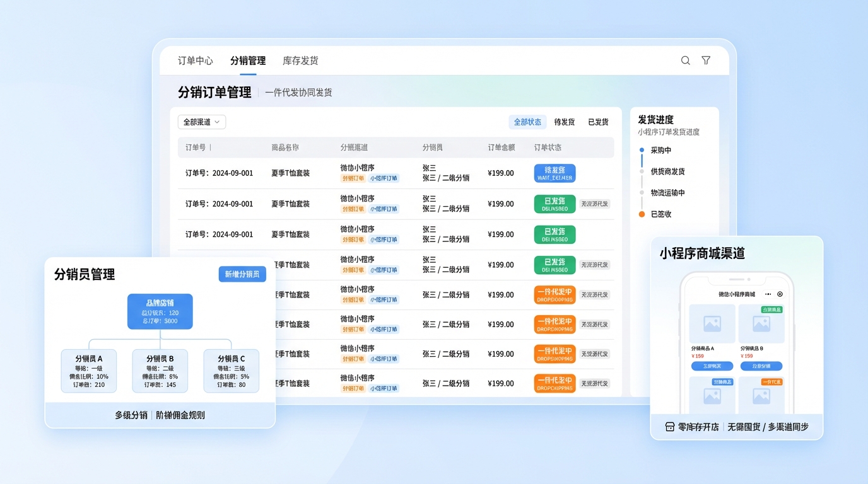Screen dimensions: 868x484
Task: Open the 全部渠道 channel dropdown
Action: coord(201,122)
